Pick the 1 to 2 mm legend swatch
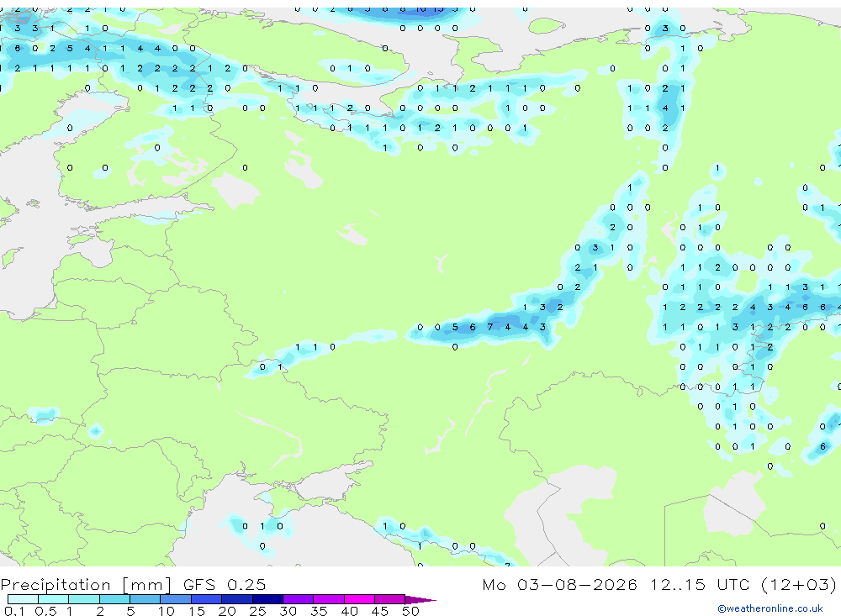Viewport: 841px width, 616px height. click(84, 599)
